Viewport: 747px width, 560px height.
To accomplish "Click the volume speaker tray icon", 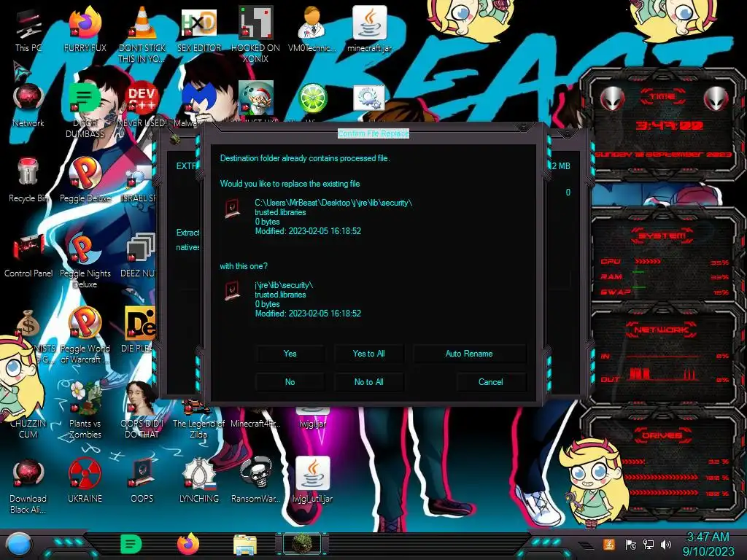I will [x=667, y=544].
